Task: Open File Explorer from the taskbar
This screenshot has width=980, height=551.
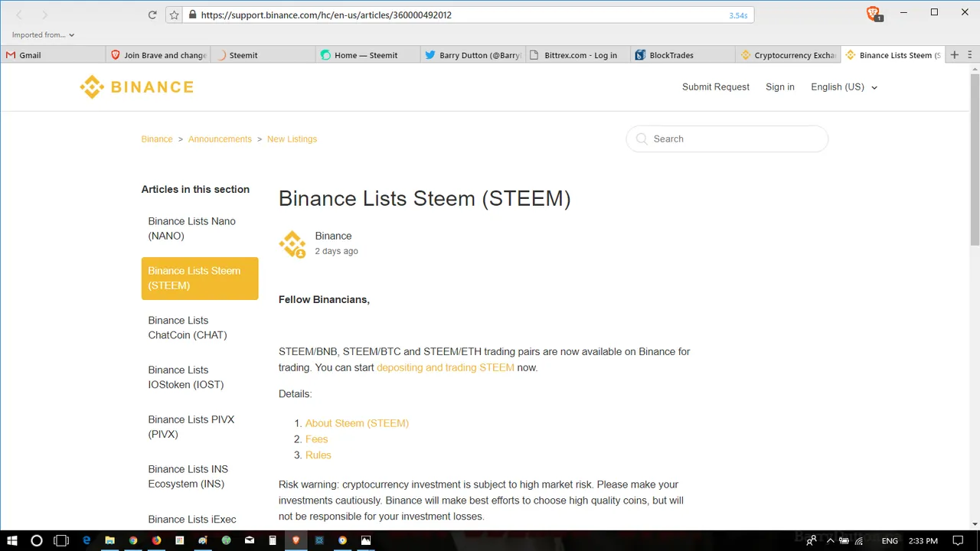Action: 109,540
